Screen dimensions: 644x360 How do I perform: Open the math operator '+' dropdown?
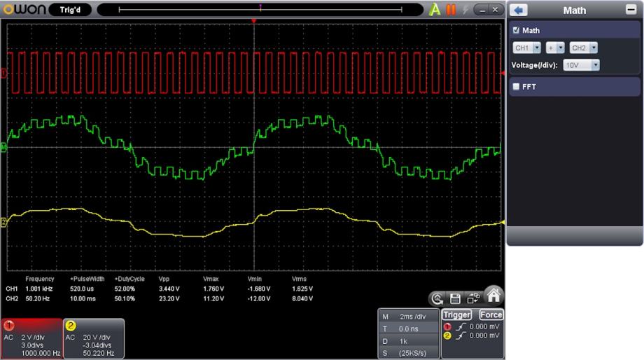point(556,48)
